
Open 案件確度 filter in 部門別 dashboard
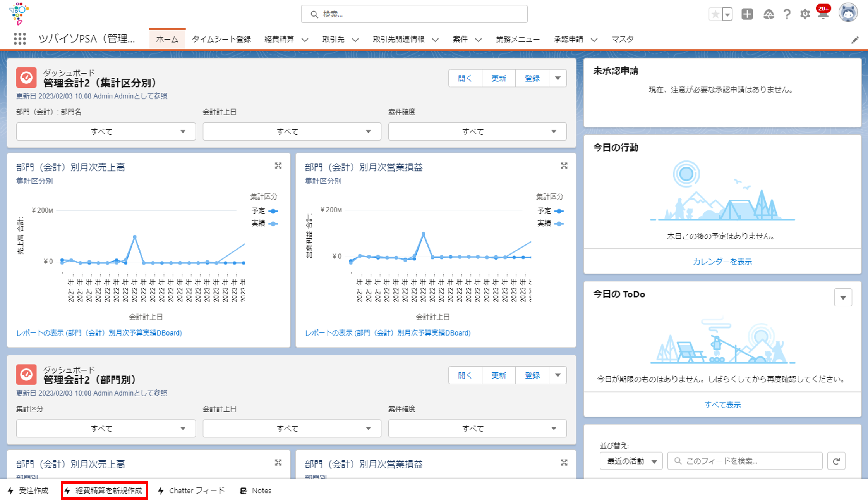pos(477,429)
